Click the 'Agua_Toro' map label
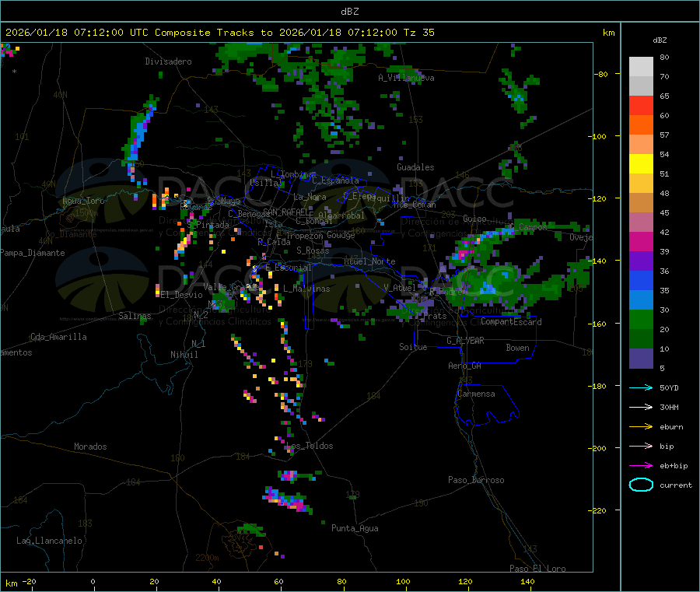The height and width of the screenshot is (592, 700). (83, 201)
